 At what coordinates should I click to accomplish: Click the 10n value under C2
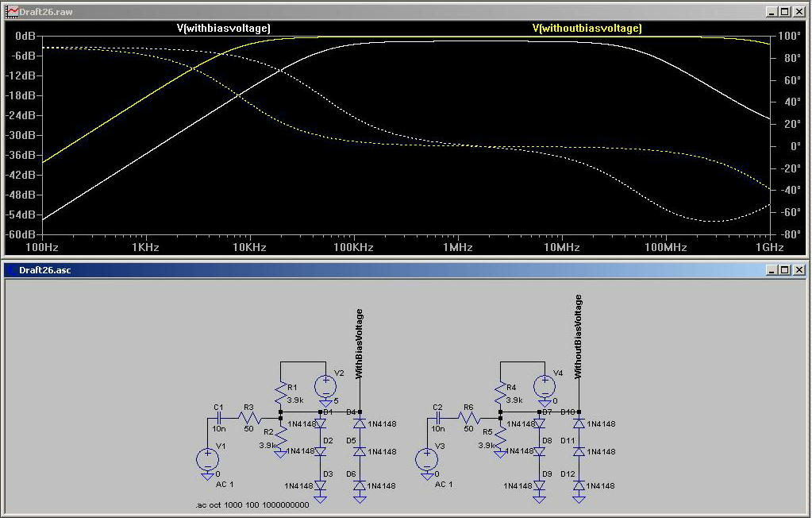click(x=438, y=429)
